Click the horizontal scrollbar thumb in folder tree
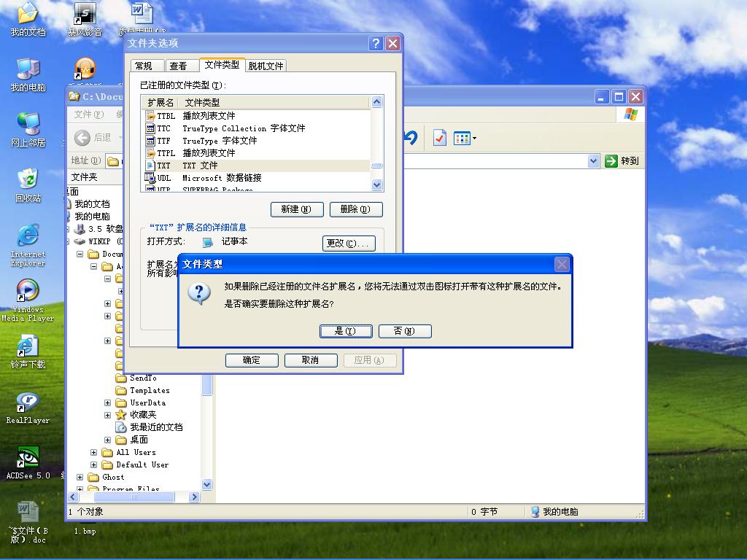 (134, 497)
